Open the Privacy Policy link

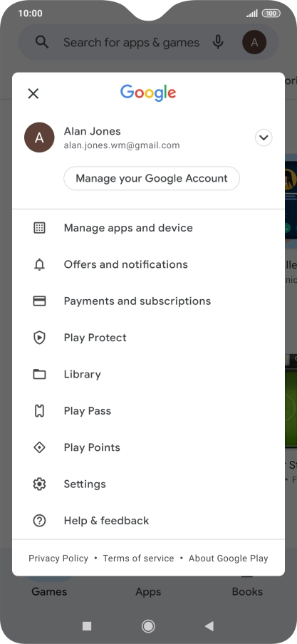(x=58, y=559)
